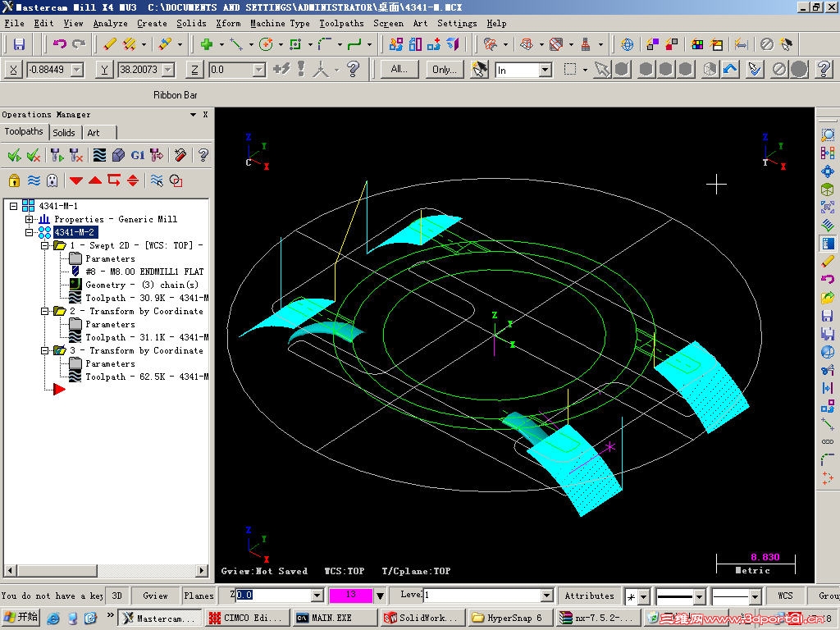Screen dimensions: 840x630
Task: Click the backplot wavy toolpath icon
Action: pyautogui.click(x=99, y=155)
